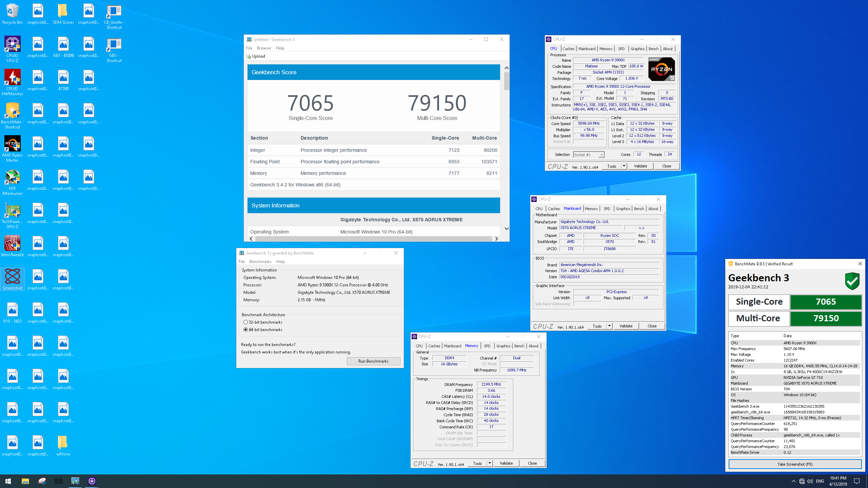Click Validate in the CPU-Z CPU window
Viewport: 868px width, 488px height.
(x=640, y=166)
